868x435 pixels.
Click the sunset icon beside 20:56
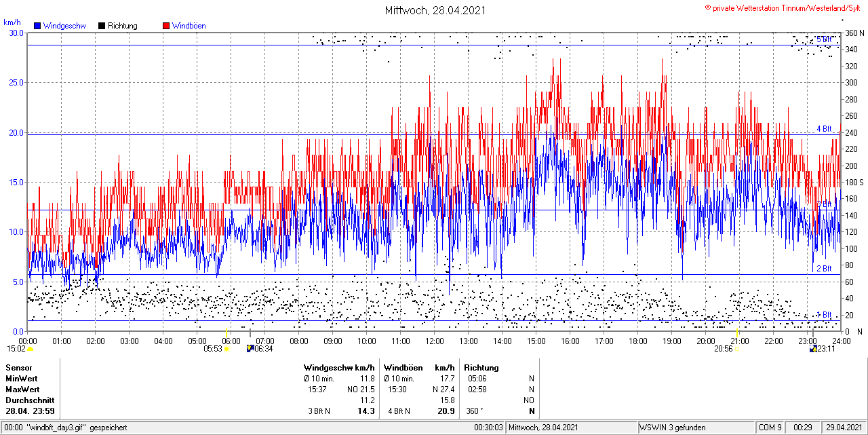tap(737, 349)
